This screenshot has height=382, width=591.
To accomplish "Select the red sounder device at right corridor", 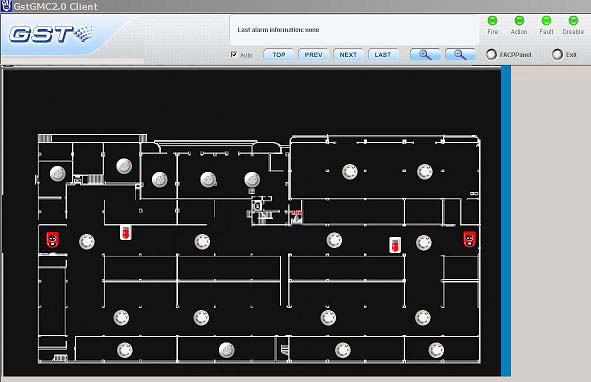I will pos(469,239).
